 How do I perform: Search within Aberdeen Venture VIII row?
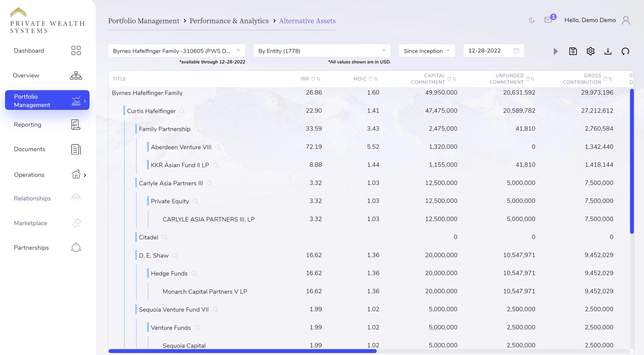point(218,147)
